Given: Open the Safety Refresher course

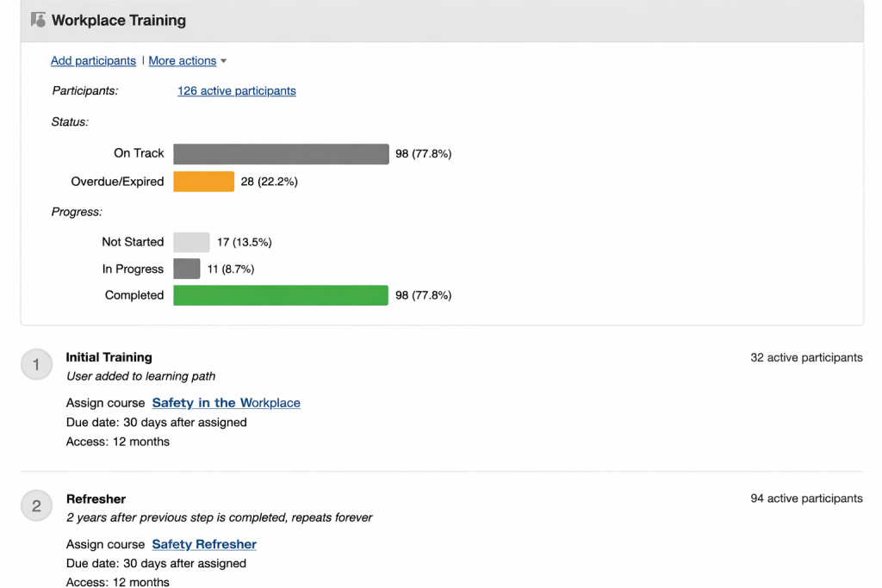Looking at the screenshot, I should pyautogui.click(x=203, y=544).
